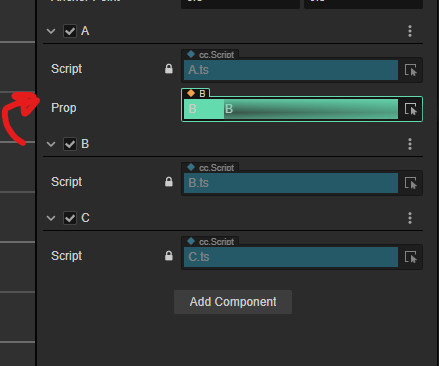
Task: Click the Script label in component B
Action: click(x=66, y=182)
